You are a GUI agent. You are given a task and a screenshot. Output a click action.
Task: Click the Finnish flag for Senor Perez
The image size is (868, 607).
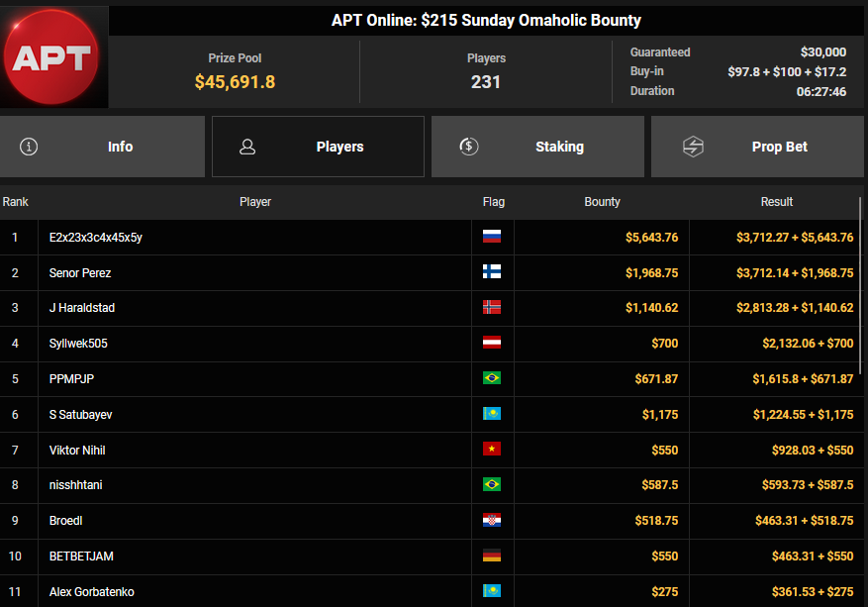(491, 272)
